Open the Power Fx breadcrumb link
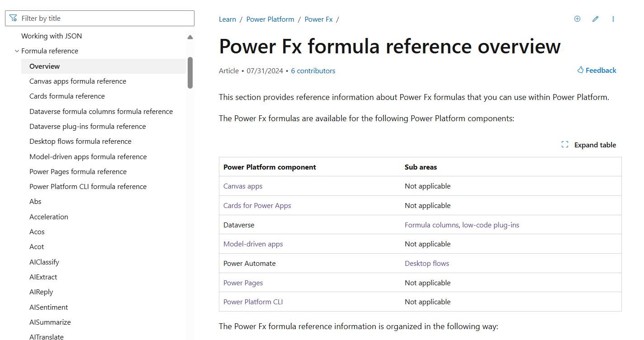Screen dimensions: 644x340 (x=318, y=19)
